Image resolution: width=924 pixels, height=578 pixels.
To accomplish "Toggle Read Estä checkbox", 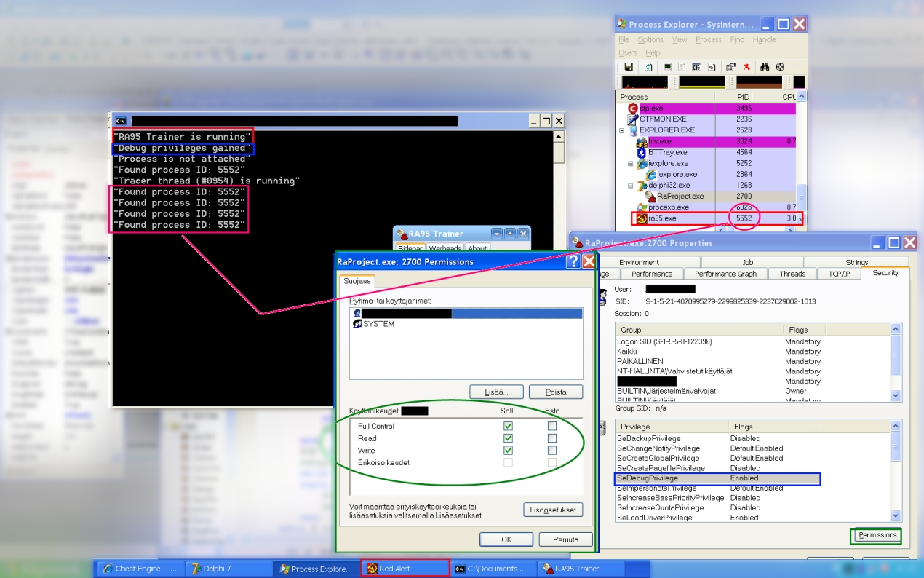I will (x=552, y=438).
